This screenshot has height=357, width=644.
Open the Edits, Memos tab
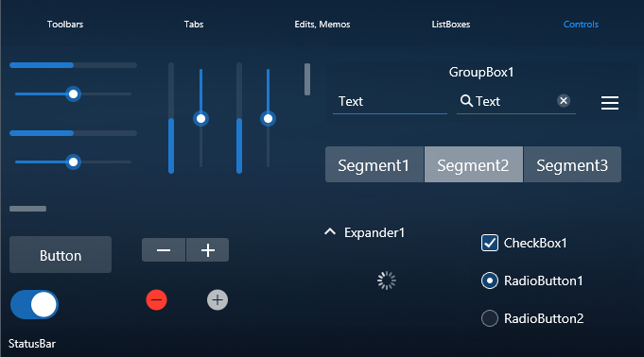pos(322,25)
